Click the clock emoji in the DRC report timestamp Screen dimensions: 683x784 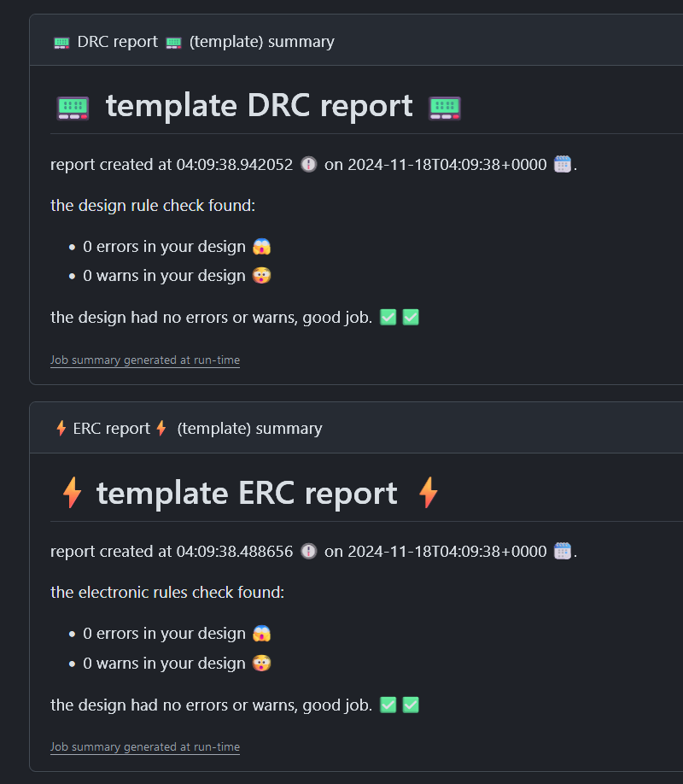click(309, 164)
